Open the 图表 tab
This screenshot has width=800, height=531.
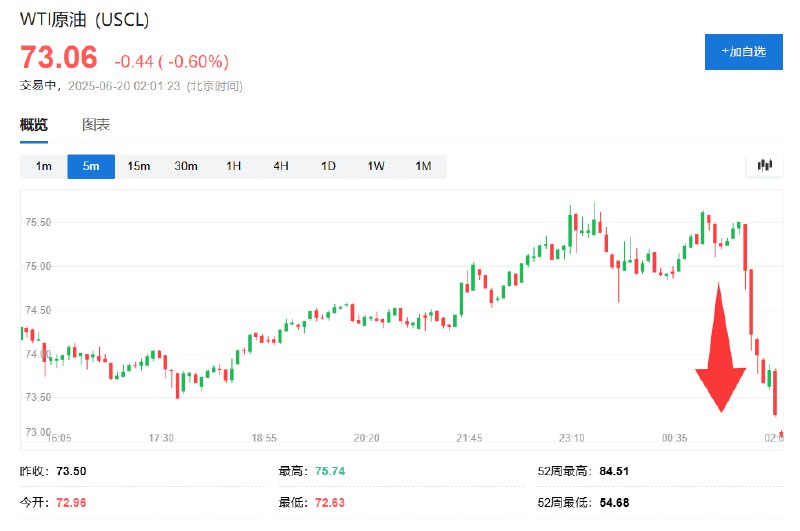click(96, 124)
